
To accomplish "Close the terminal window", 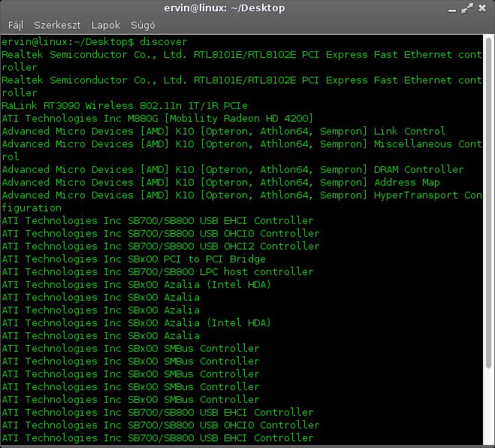I will [482, 8].
